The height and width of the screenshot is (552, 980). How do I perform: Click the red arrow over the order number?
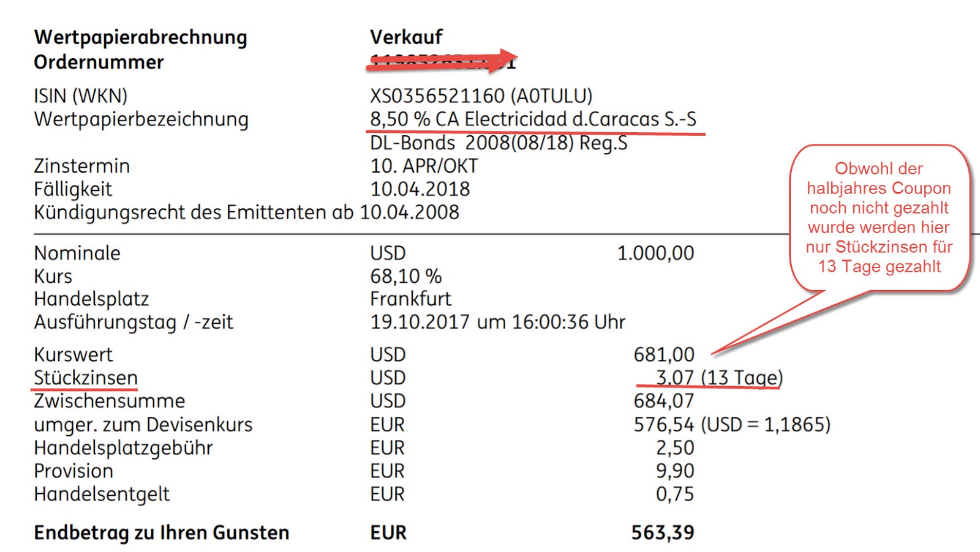click(442, 62)
